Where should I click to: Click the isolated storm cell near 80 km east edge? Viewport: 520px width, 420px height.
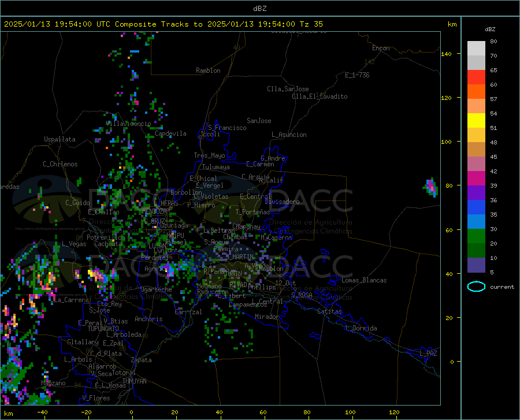tap(431, 187)
